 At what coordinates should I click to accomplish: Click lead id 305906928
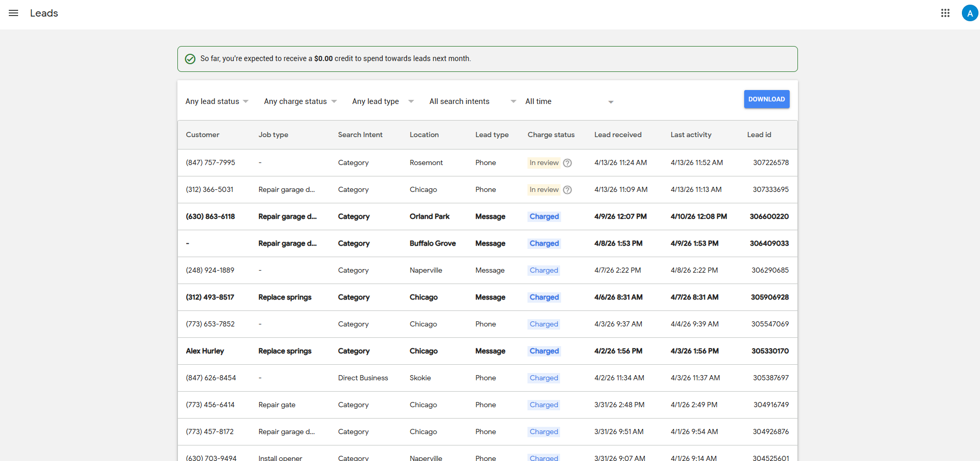pyautogui.click(x=770, y=297)
